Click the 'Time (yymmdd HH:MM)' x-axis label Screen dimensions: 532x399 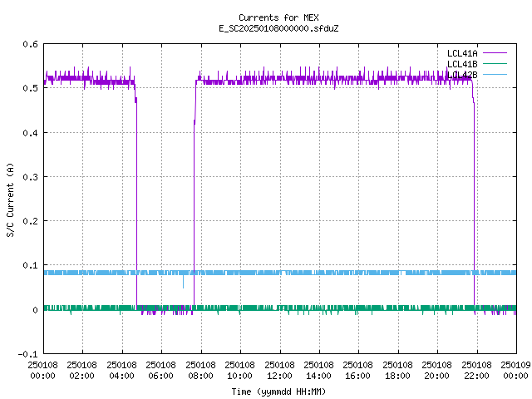coord(278,392)
